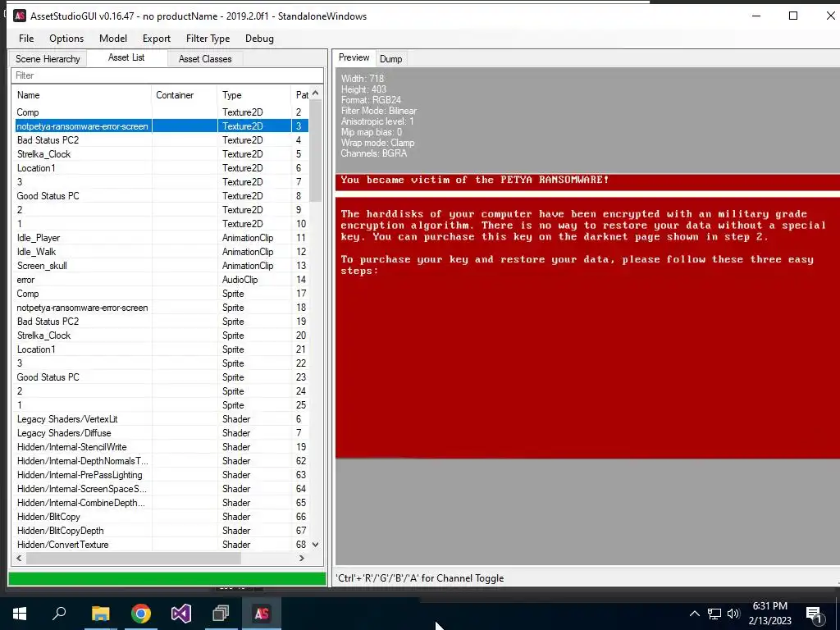Click the asset list vertical scrollbar thumb
This screenshot has width=840, height=630.
tap(316, 151)
